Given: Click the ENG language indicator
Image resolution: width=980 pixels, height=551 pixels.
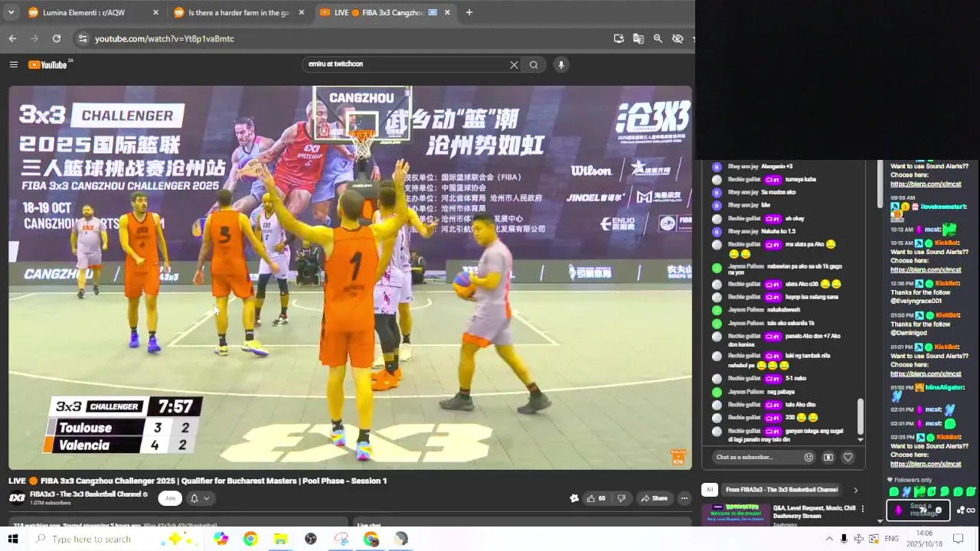Looking at the screenshot, I should click(x=891, y=539).
